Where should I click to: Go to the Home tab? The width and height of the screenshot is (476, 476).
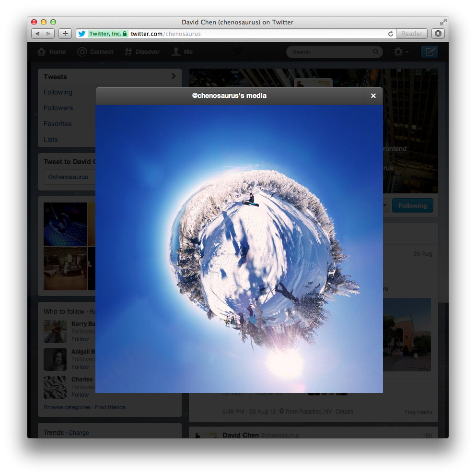point(51,52)
